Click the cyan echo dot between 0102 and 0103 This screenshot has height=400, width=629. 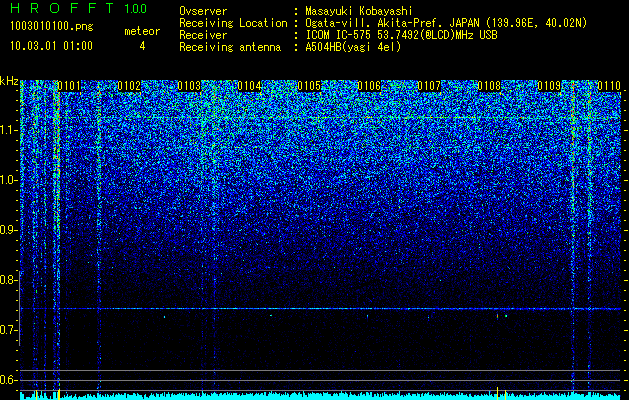(x=164, y=317)
